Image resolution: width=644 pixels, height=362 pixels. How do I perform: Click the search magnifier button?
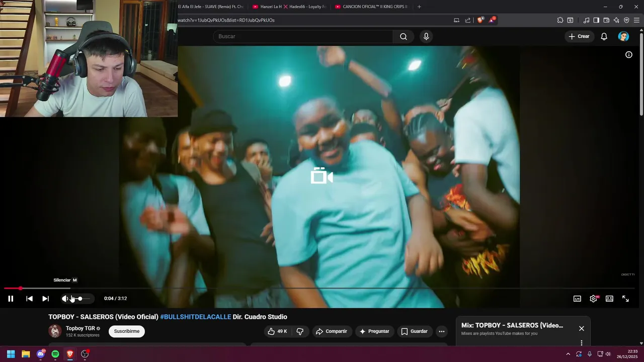point(404,36)
